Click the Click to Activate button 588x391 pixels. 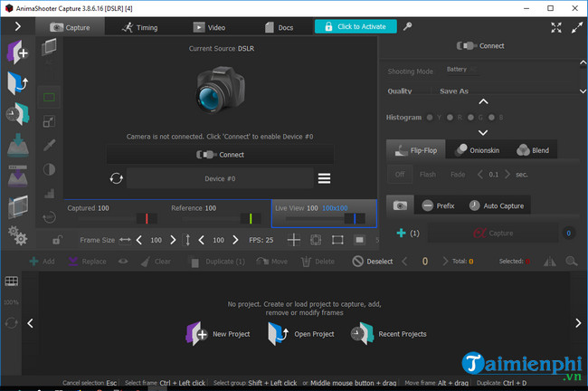(x=356, y=26)
